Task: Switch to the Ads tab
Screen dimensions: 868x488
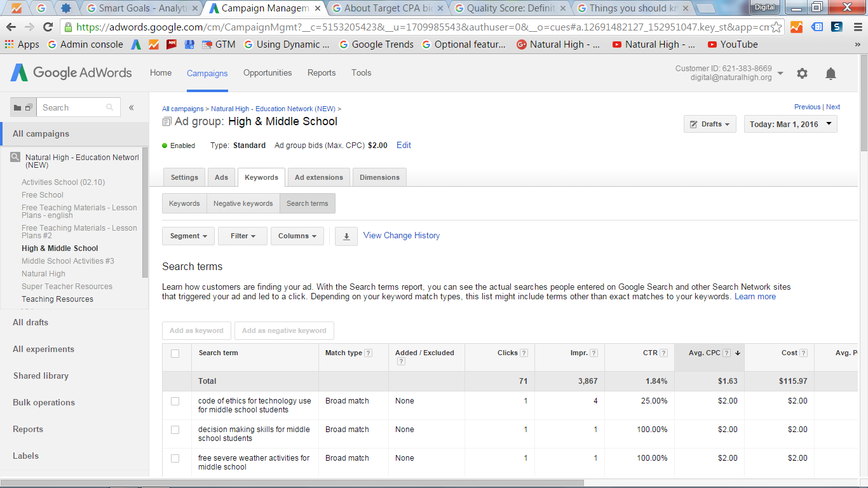Action: click(221, 177)
